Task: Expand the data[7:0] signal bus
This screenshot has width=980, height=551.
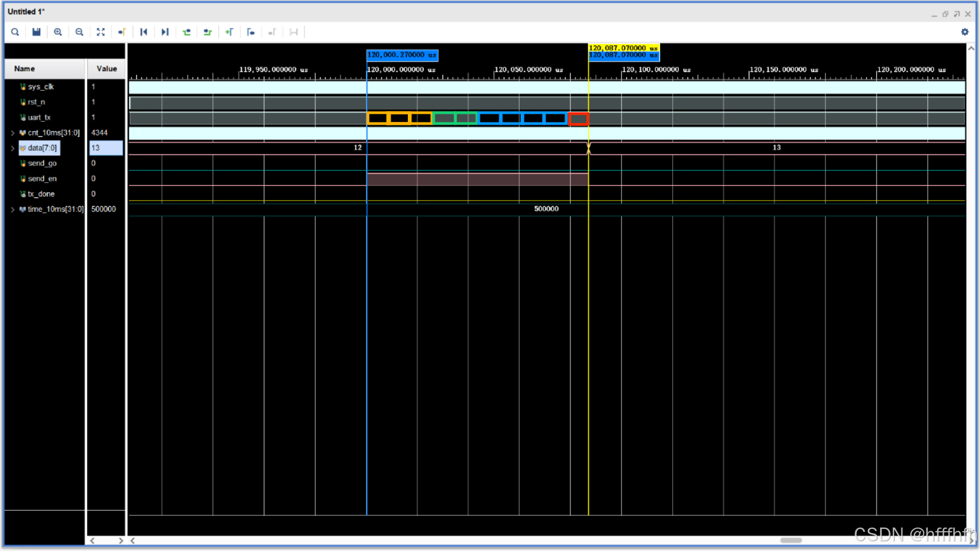Action: 13,148
